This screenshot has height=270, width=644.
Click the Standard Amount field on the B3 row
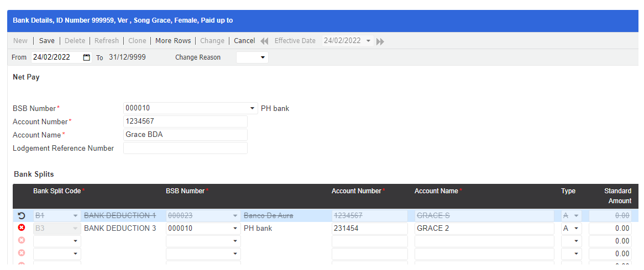pyautogui.click(x=610, y=228)
